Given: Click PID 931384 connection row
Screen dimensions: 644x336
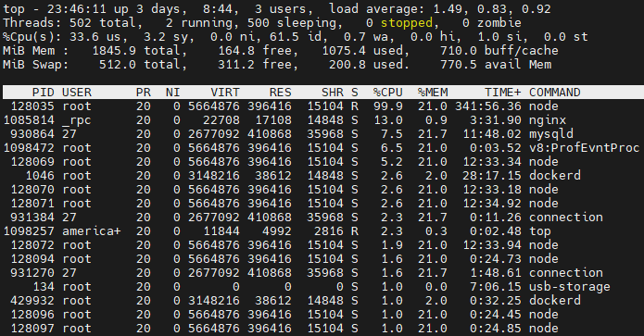Looking at the screenshot, I should click(x=322, y=218).
